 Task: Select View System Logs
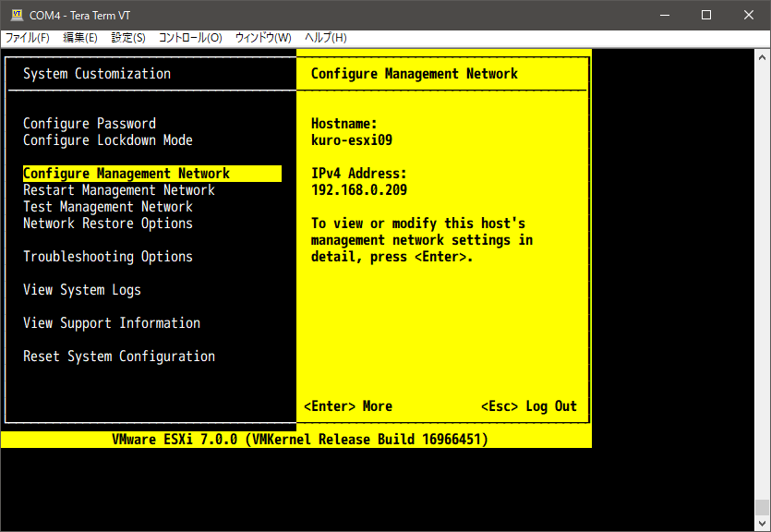(82, 290)
